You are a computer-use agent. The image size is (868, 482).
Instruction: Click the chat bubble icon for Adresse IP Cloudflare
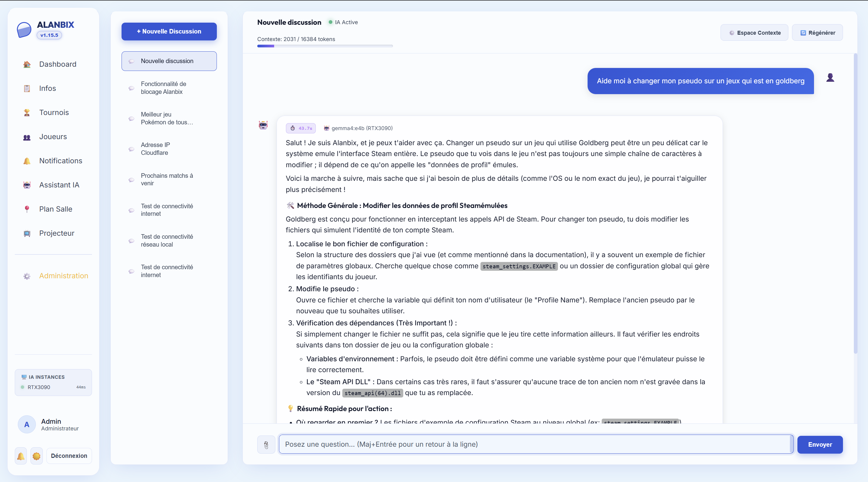[131, 149]
